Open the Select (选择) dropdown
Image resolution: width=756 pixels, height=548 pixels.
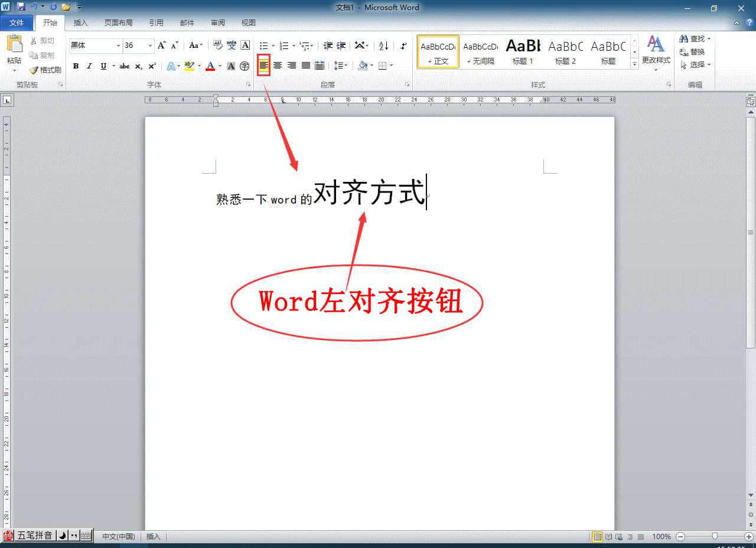(696, 65)
